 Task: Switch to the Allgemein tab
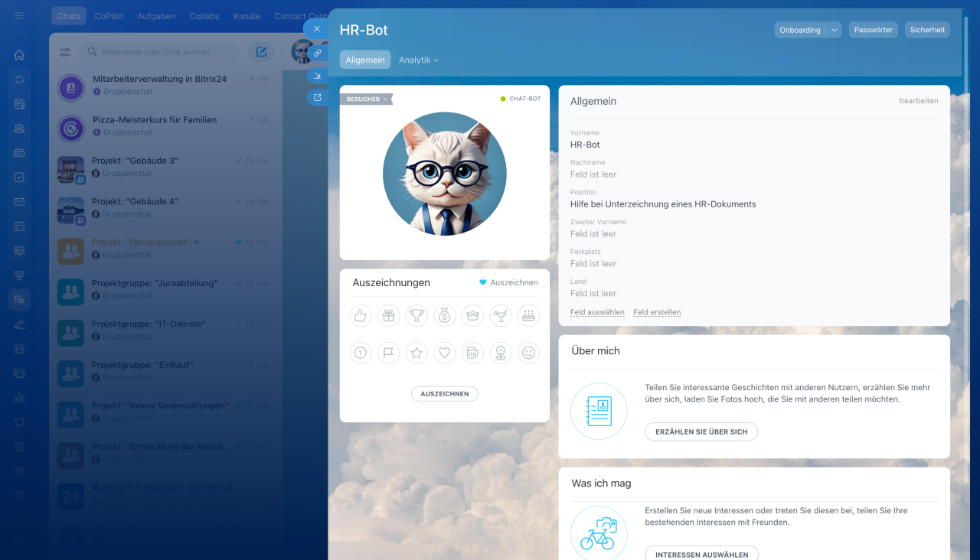pyautogui.click(x=365, y=60)
